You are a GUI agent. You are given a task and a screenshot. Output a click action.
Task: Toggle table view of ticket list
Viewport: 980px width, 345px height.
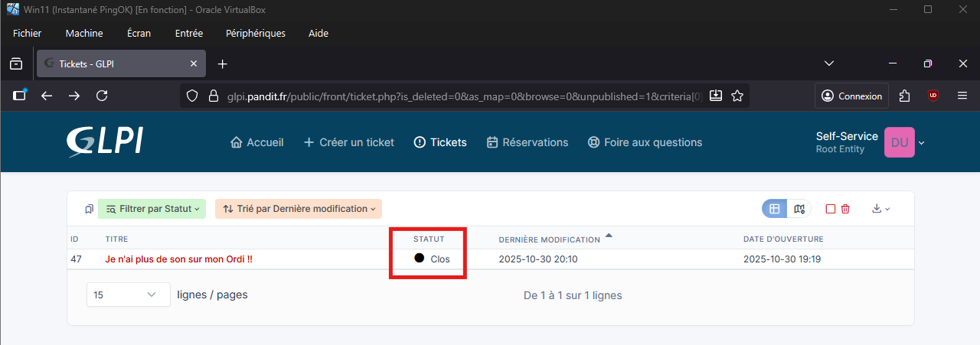click(774, 209)
